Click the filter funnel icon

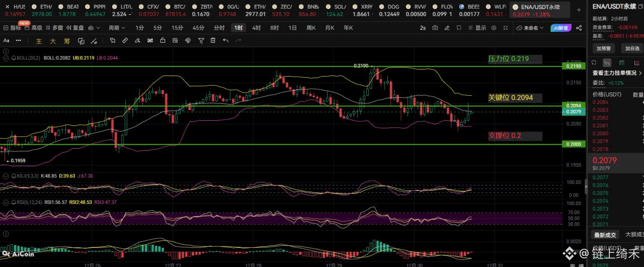pos(201,41)
